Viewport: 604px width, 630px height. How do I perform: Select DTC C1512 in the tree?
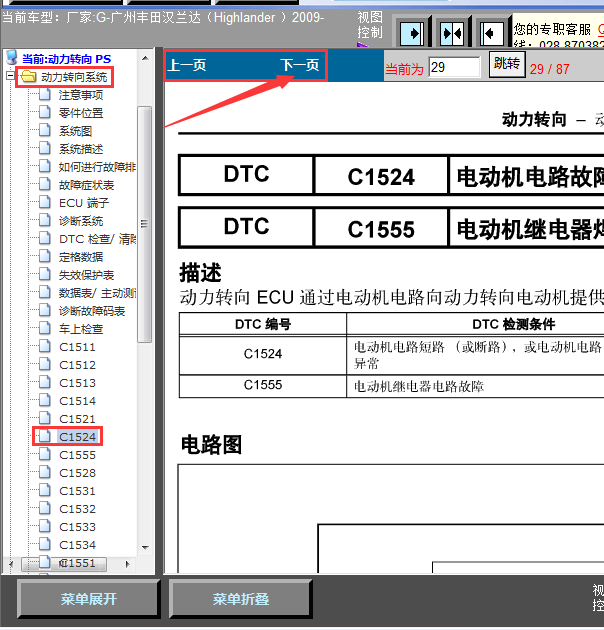77,365
